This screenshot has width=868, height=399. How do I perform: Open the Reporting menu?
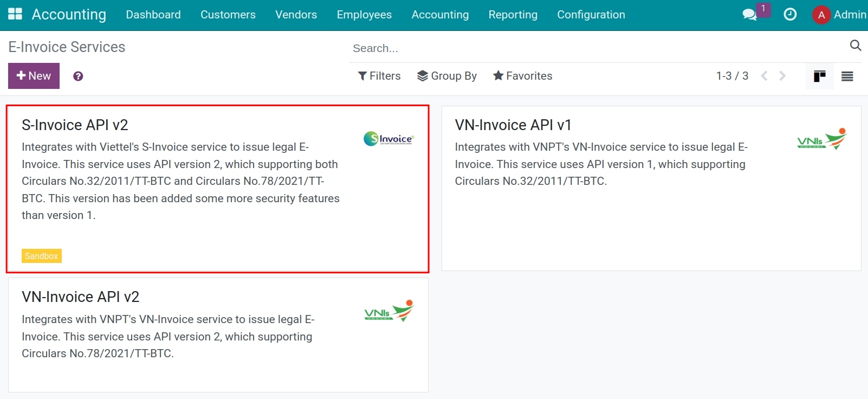(513, 15)
